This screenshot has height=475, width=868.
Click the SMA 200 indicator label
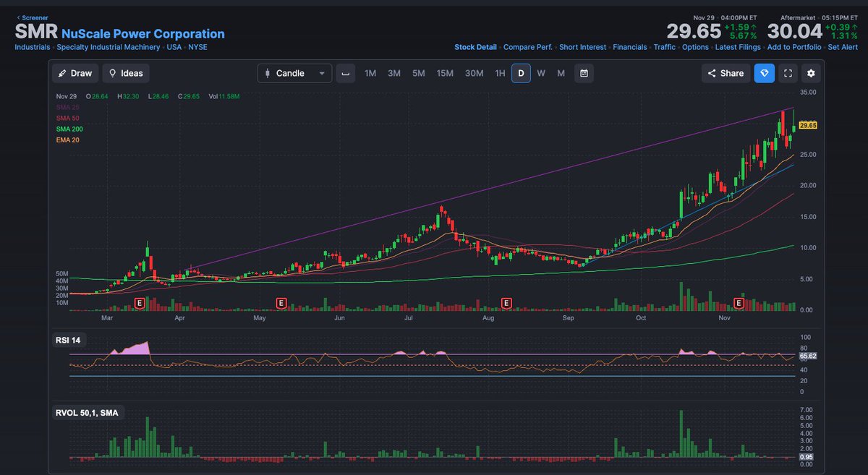69,129
